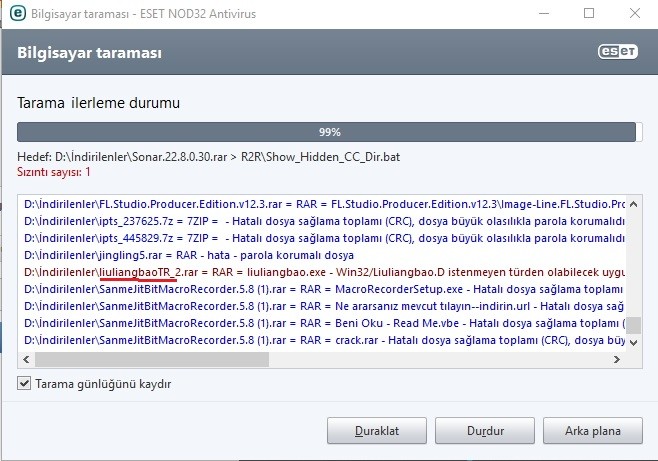Click the Hedef path text showing Sonar.22.8.0.30.rar
The height and width of the screenshot is (461, 658).
tap(209, 157)
